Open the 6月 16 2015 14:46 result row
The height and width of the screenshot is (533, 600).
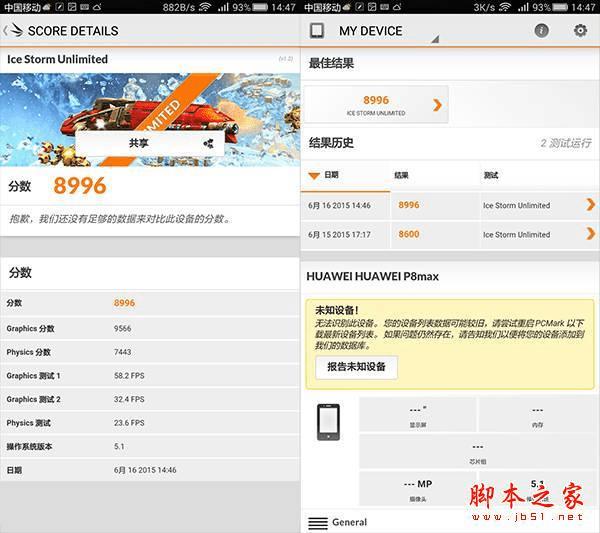pos(450,205)
